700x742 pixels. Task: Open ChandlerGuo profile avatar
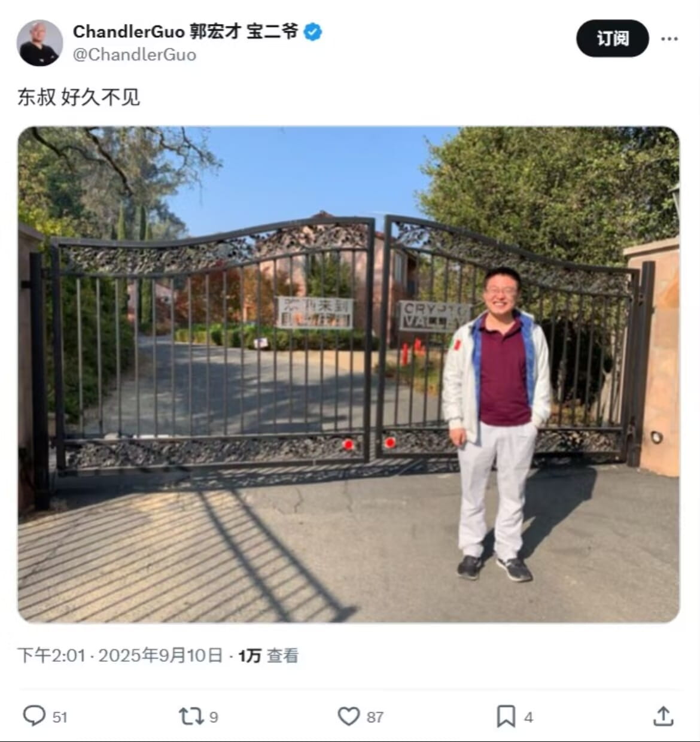[x=39, y=42]
